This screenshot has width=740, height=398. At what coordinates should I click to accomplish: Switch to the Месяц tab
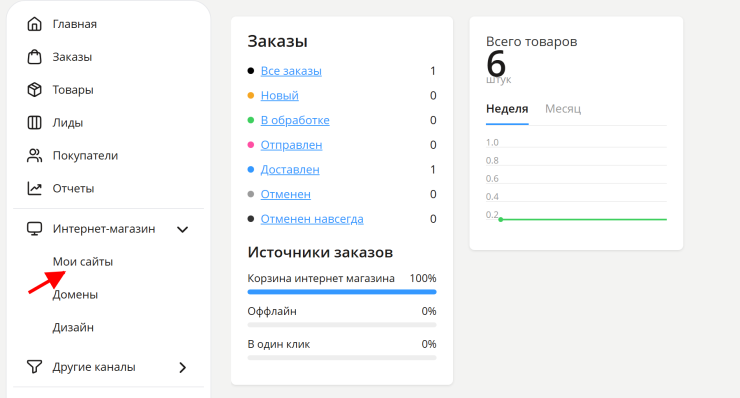coord(563,109)
